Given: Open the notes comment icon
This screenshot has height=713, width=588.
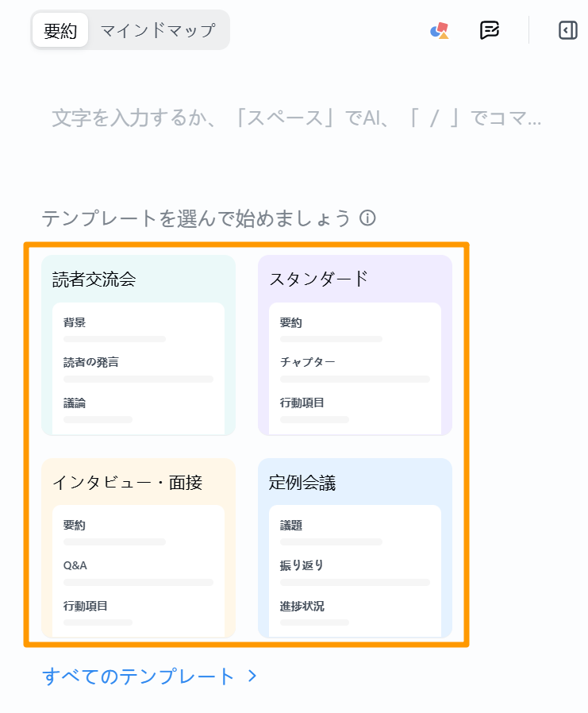Looking at the screenshot, I should tap(490, 30).
